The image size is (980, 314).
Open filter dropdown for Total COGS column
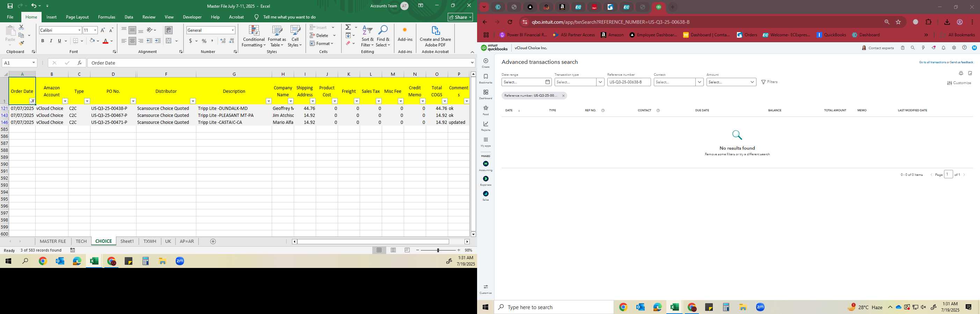445,101
